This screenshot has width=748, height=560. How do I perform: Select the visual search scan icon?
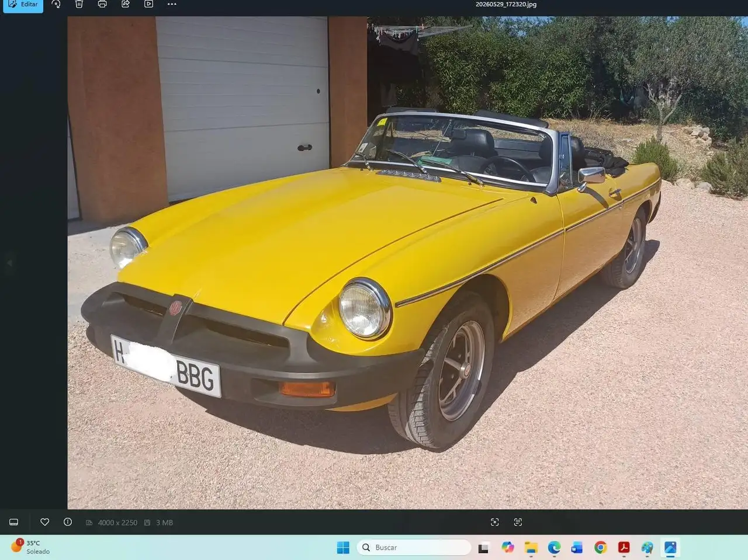(495, 522)
